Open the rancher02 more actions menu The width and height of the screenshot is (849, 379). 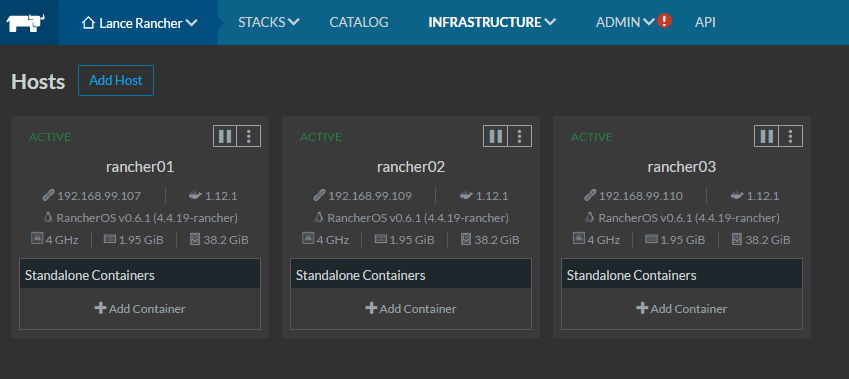pyautogui.click(x=520, y=136)
